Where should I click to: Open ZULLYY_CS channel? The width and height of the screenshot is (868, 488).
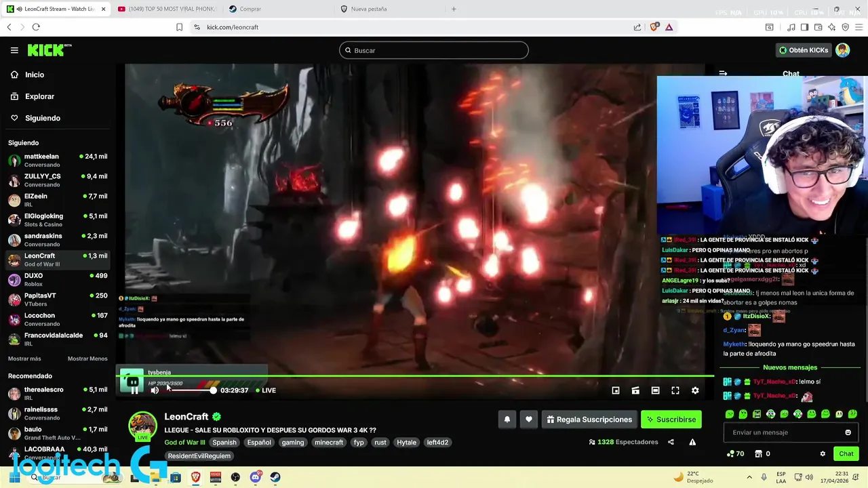click(x=58, y=180)
